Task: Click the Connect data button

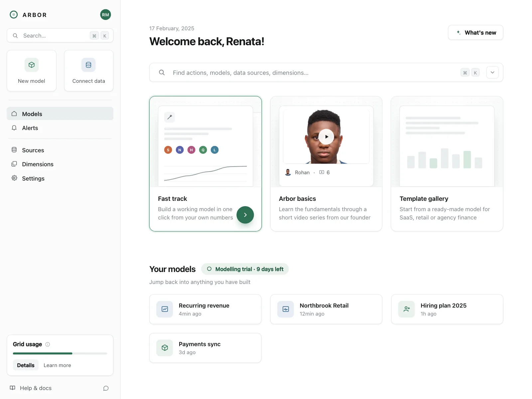Action: (89, 71)
